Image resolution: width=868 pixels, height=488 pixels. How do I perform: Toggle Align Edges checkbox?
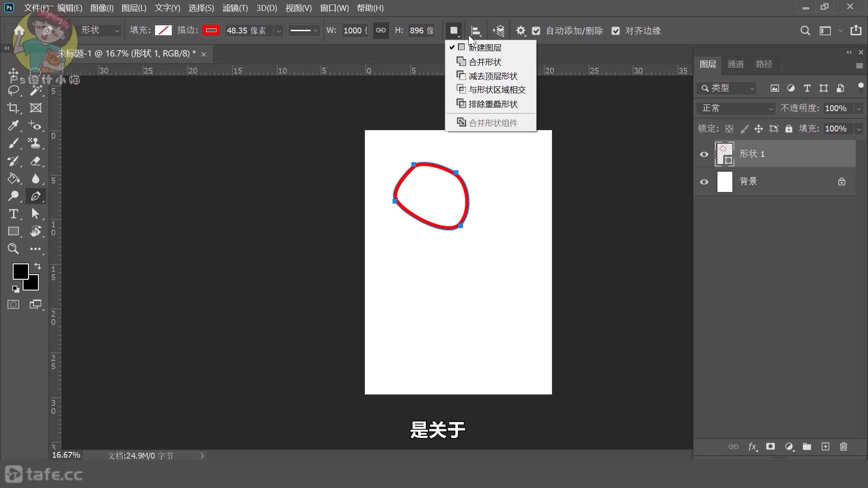click(x=616, y=31)
